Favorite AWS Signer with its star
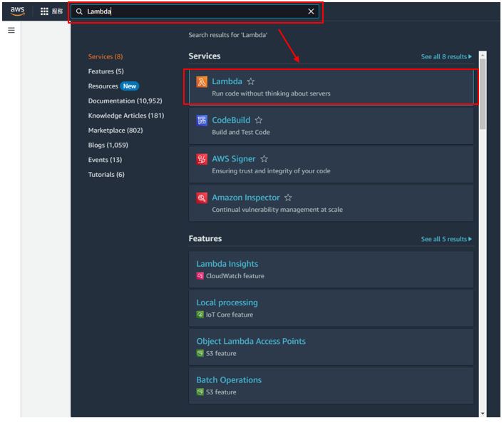The height and width of the screenshot is (423, 504). point(264,159)
